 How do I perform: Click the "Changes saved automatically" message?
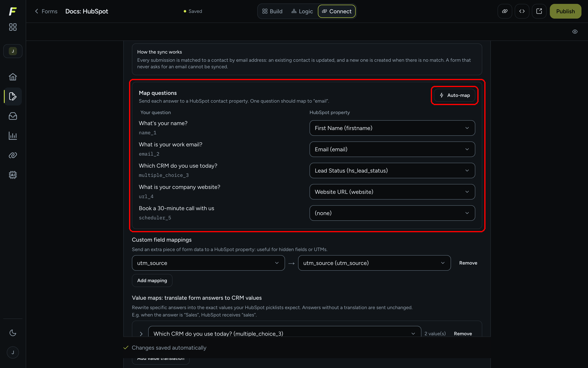169,348
